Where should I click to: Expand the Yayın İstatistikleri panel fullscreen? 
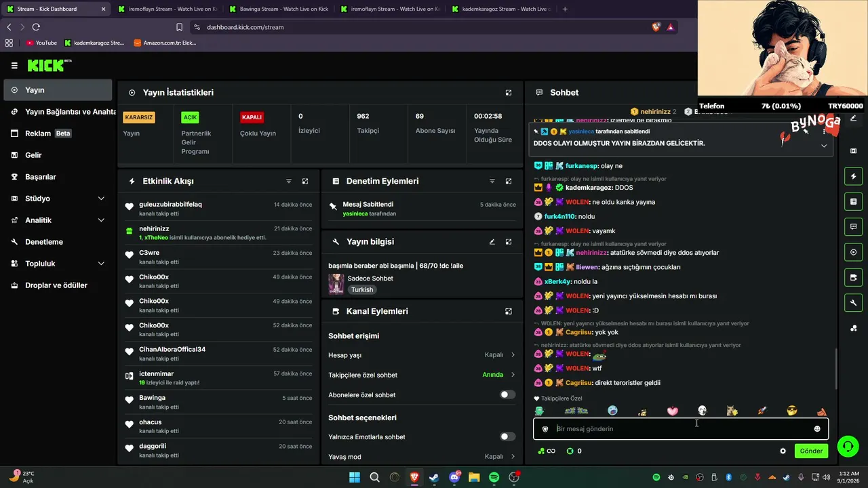(x=509, y=92)
